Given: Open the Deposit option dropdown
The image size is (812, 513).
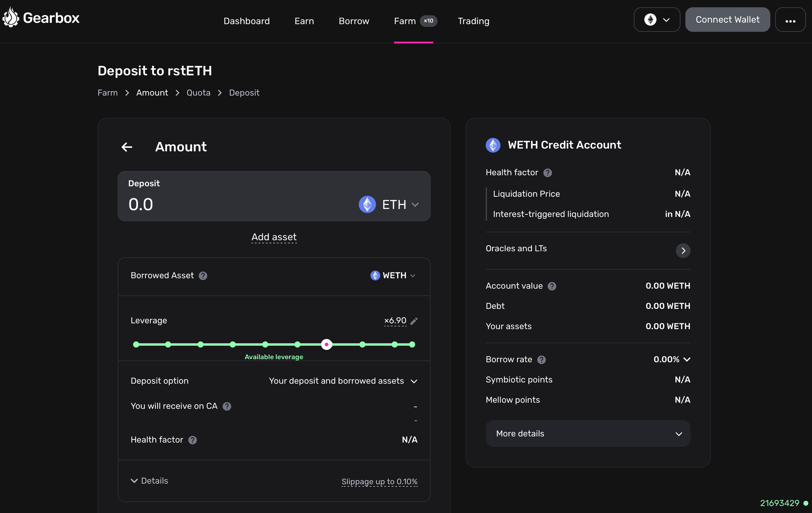Looking at the screenshot, I should coord(343,381).
